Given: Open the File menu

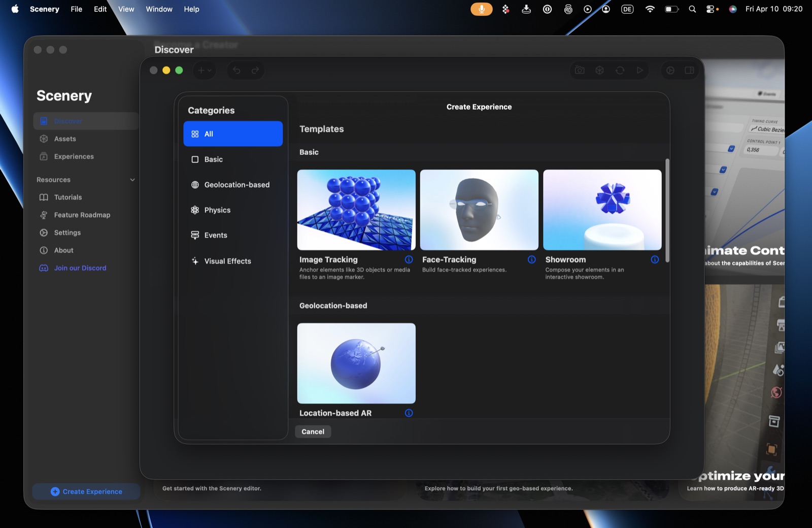Looking at the screenshot, I should pyautogui.click(x=77, y=9).
